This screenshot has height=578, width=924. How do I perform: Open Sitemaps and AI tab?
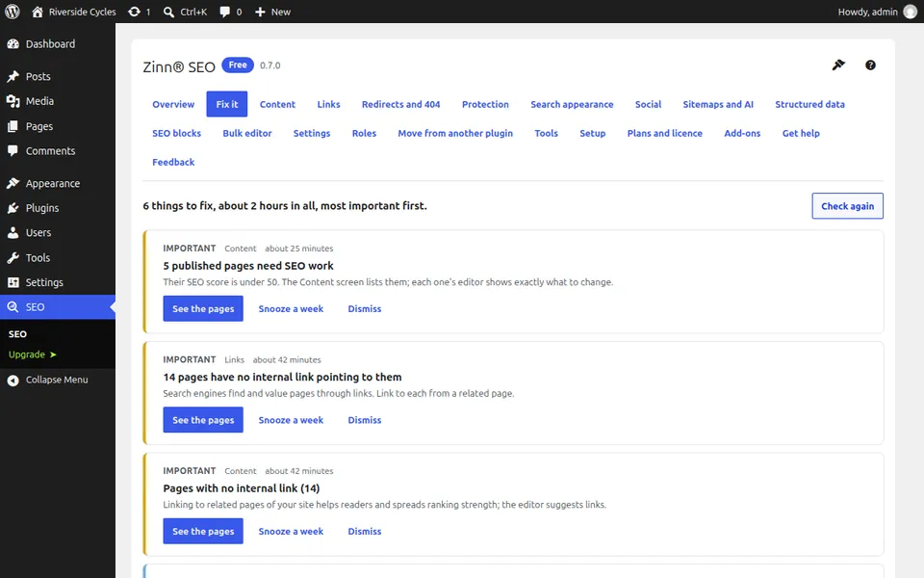[718, 104]
